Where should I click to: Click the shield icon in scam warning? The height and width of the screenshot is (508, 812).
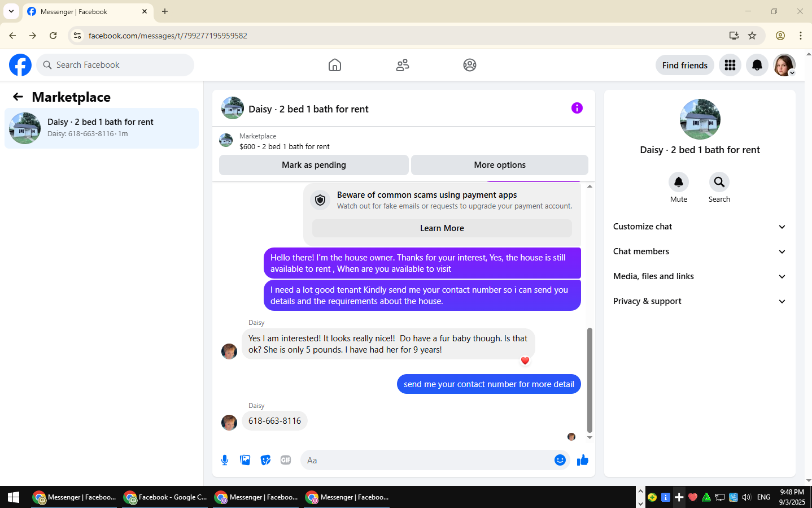coord(320,200)
